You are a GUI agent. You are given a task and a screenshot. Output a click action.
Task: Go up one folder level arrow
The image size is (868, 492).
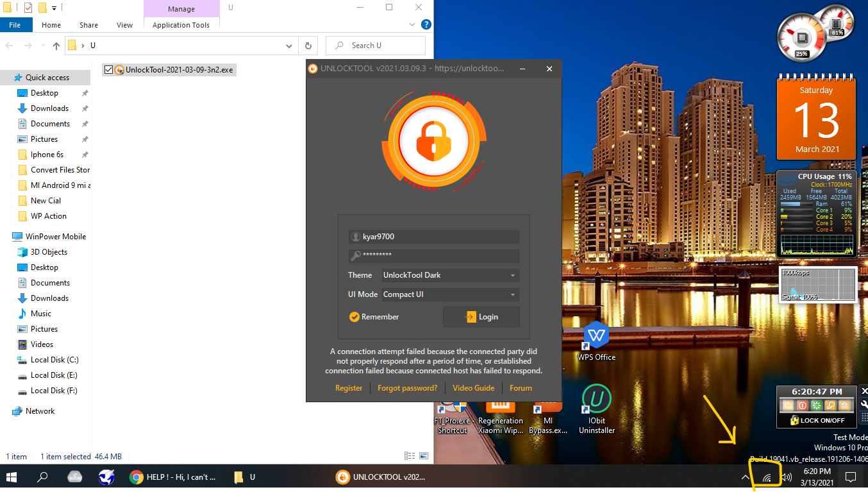click(x=56, y=46)
